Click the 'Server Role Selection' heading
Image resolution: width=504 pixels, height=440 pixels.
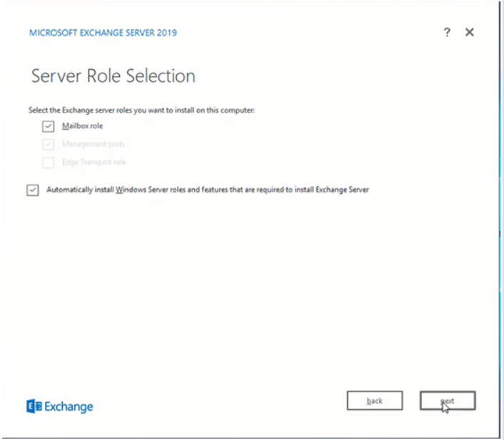pyautogui.click(x=114, y=75)
